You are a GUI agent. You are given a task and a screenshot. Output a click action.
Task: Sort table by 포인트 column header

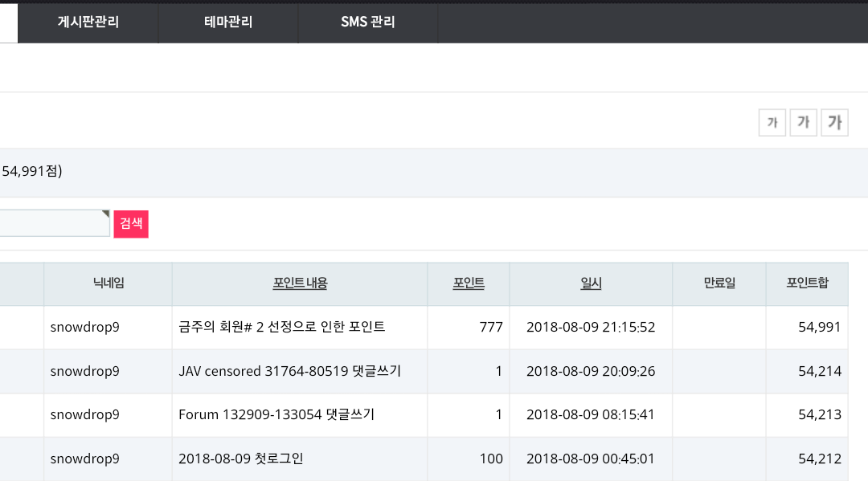point(469,283)
